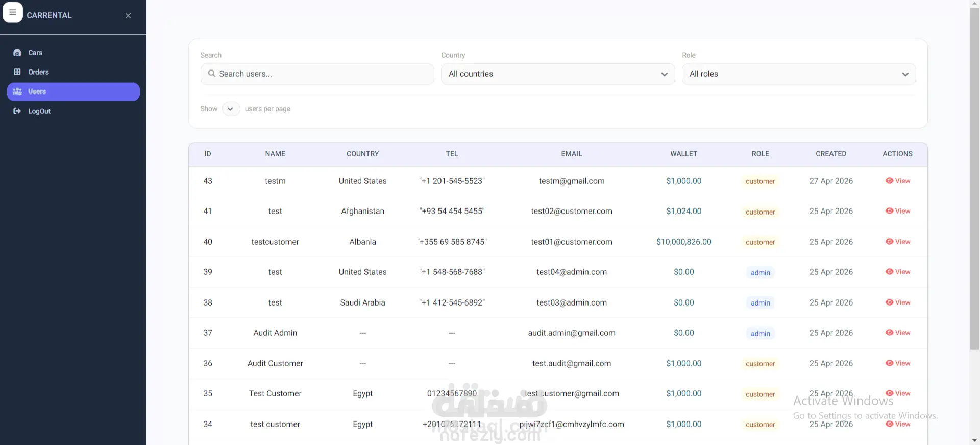Click the name Audit Customer
Image resolution: width=980 pixels, height=445 pixels.
275,363
